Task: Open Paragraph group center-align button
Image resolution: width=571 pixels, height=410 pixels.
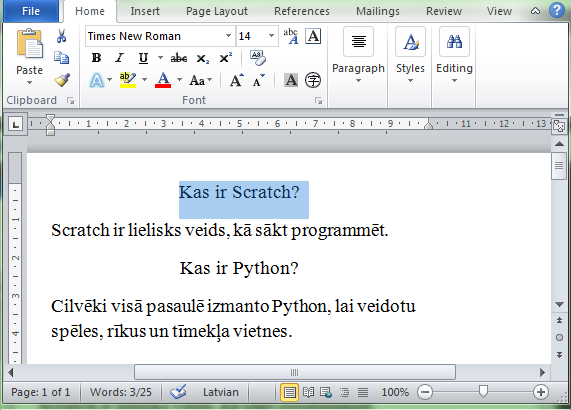Action: click(x=358, y=42)
